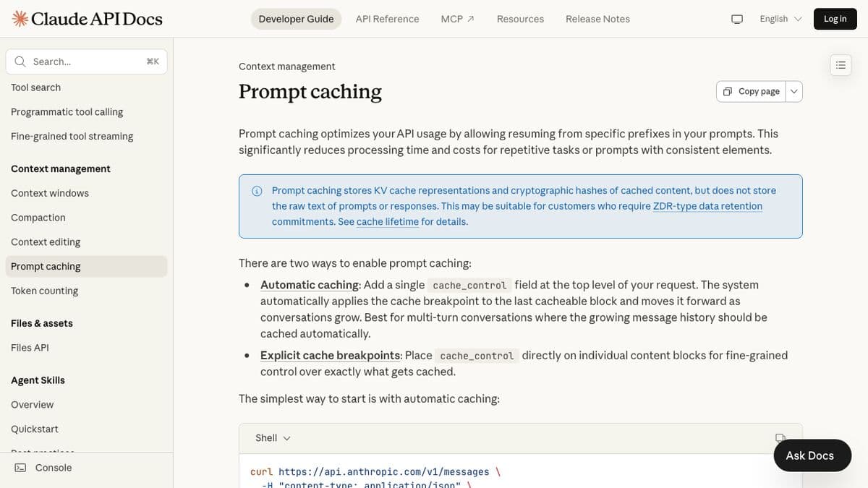Open the Console from the bottom sidebar icon
The image size is (868, 488).
[21, 467]
